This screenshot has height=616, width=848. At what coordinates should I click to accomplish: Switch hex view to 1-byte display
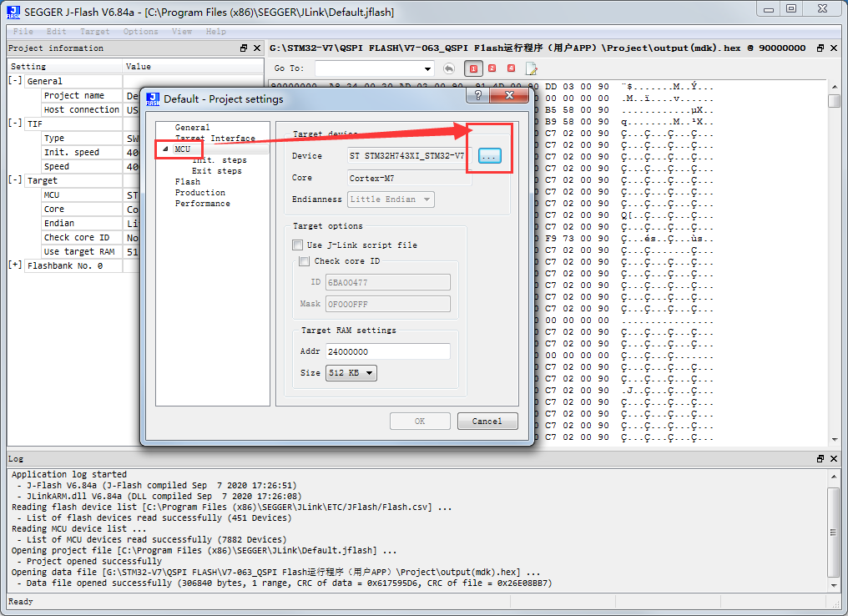click(x=473, y=68)
